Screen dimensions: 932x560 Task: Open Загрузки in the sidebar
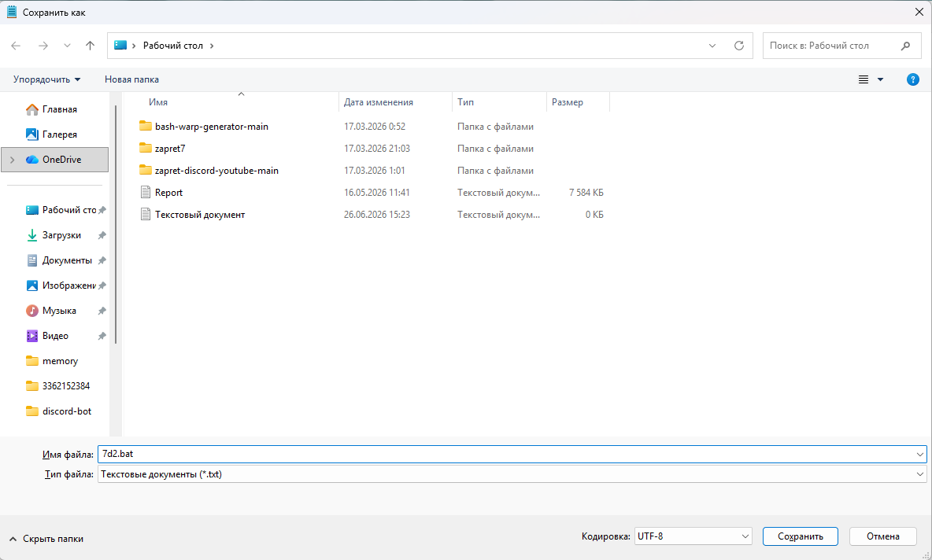pyautogui.click(x=55, y=235)
